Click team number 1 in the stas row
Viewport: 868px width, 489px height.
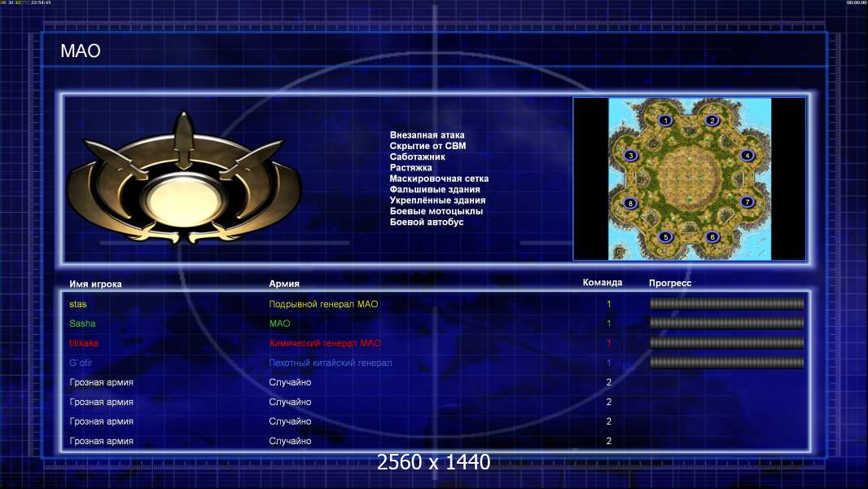click(608, 304)
